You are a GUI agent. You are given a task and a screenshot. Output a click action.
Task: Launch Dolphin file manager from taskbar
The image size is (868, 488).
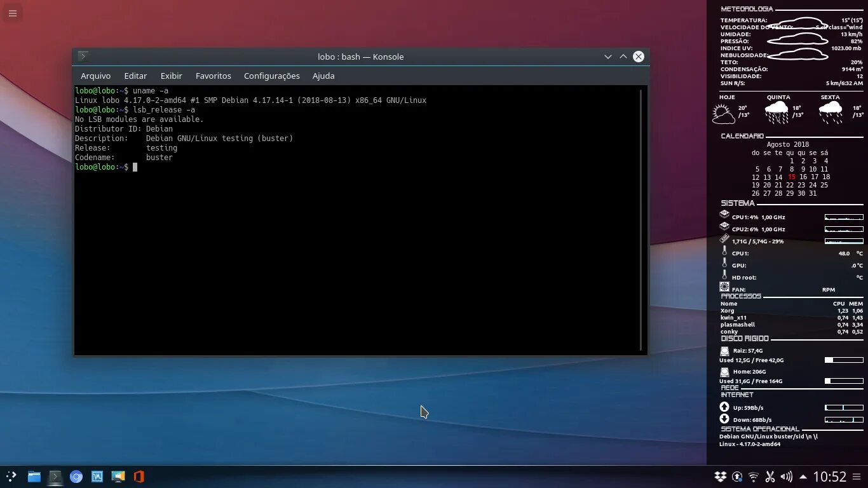tap(34, 477)
